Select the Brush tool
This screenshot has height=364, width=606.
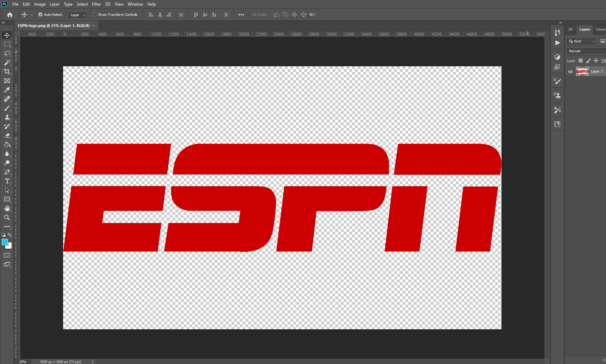click(7, 108)
